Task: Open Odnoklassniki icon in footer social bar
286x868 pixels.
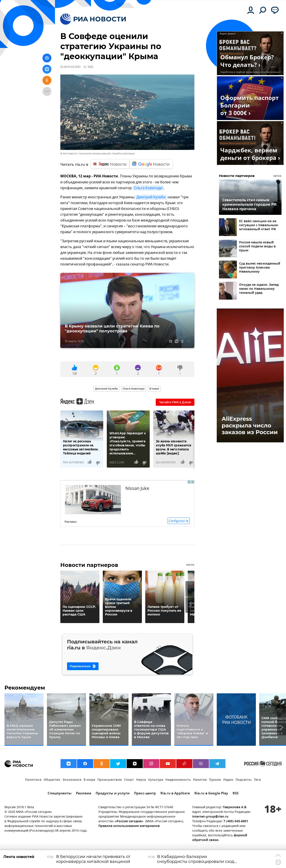Action: point(102,764)
